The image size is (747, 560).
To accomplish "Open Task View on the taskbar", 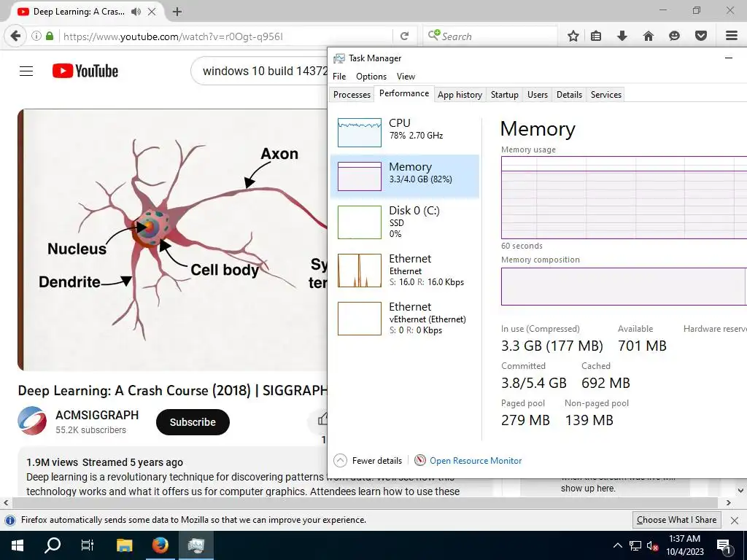I will tap(88, 545).
